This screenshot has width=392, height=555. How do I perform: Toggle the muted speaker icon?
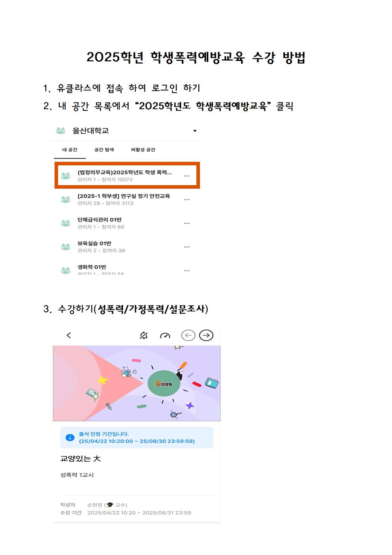click(144, 335)
